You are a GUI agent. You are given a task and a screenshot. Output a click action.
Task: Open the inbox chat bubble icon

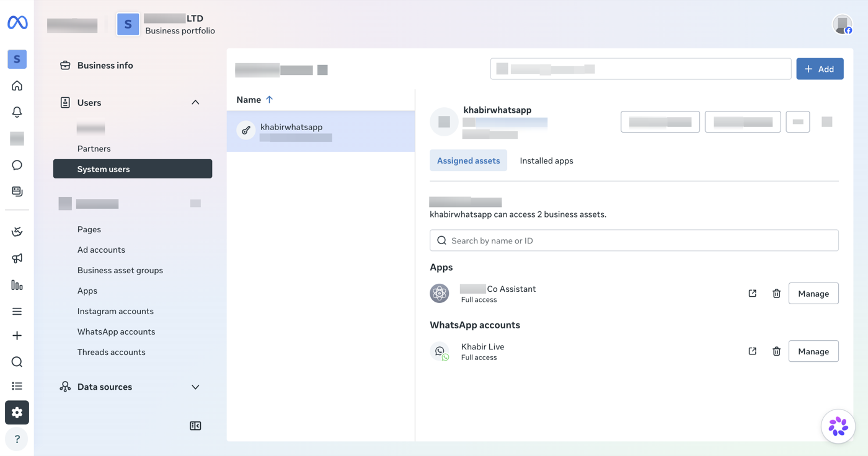17,165
